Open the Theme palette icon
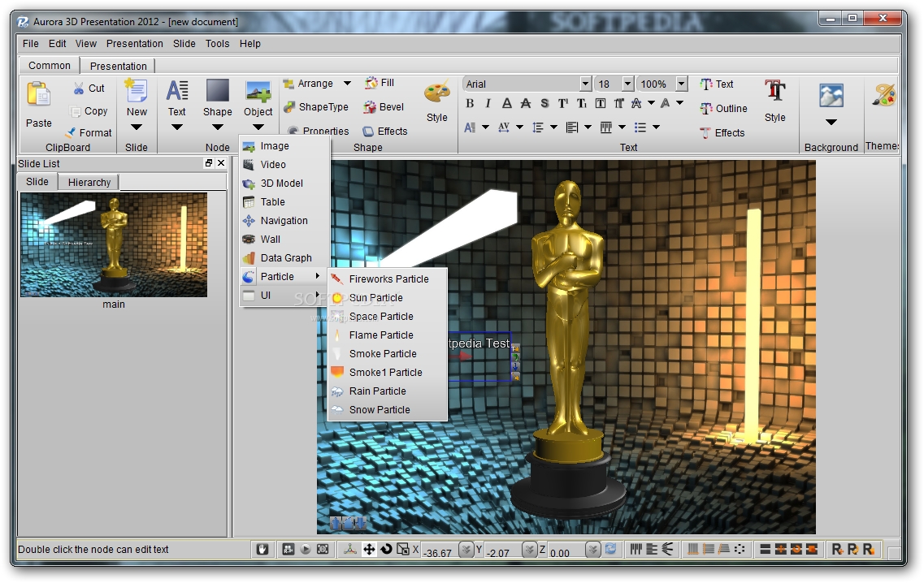 pos(884,95)
